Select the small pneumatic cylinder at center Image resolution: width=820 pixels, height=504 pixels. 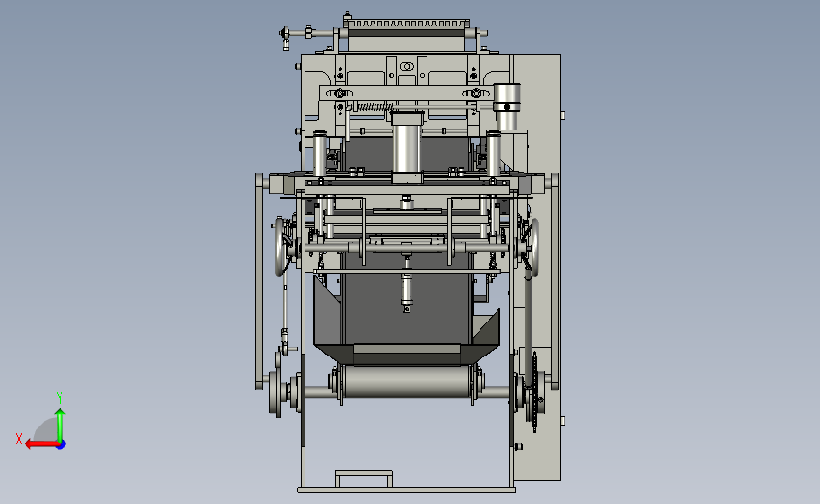407,292
